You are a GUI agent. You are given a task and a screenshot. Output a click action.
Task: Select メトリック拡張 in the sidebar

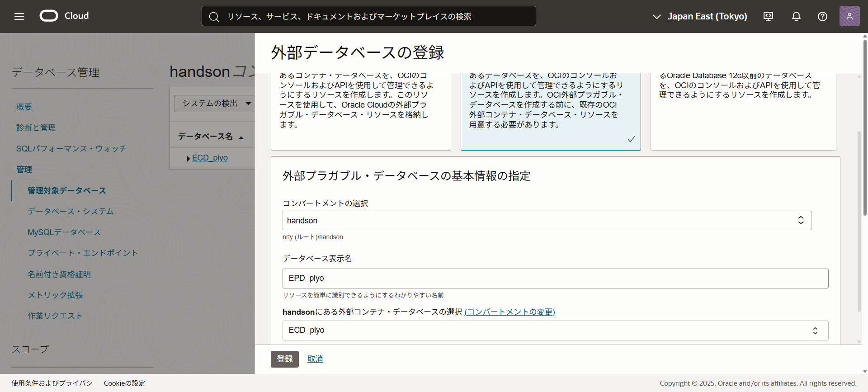pos(55,295)
